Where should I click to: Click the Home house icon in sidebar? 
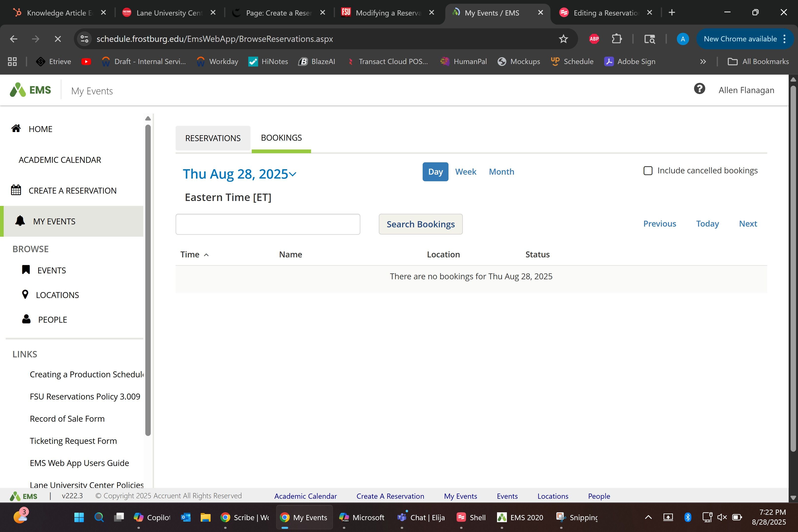pyautogui.click(x=16, y=128)
